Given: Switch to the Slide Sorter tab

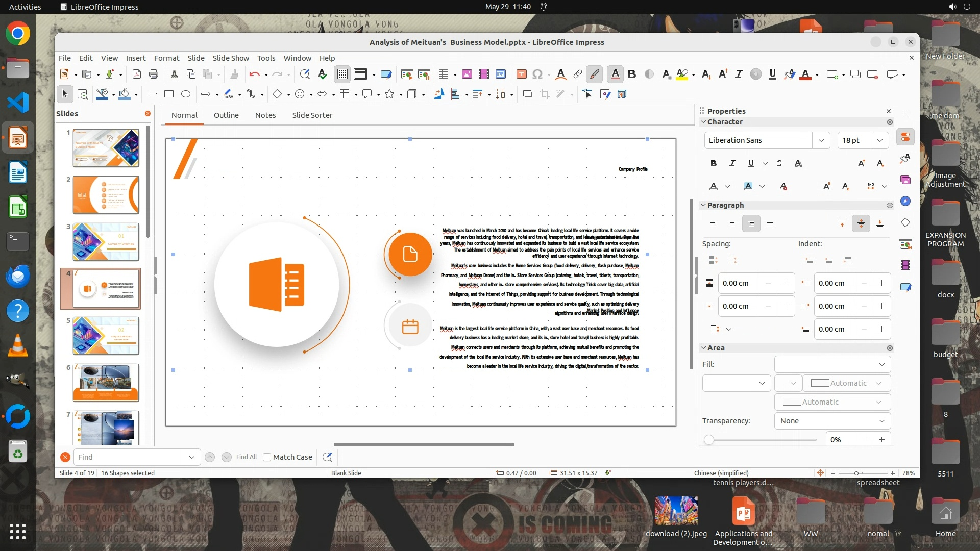Looking at the screenshot, I should pyautogui.click(x=312, y=115).
